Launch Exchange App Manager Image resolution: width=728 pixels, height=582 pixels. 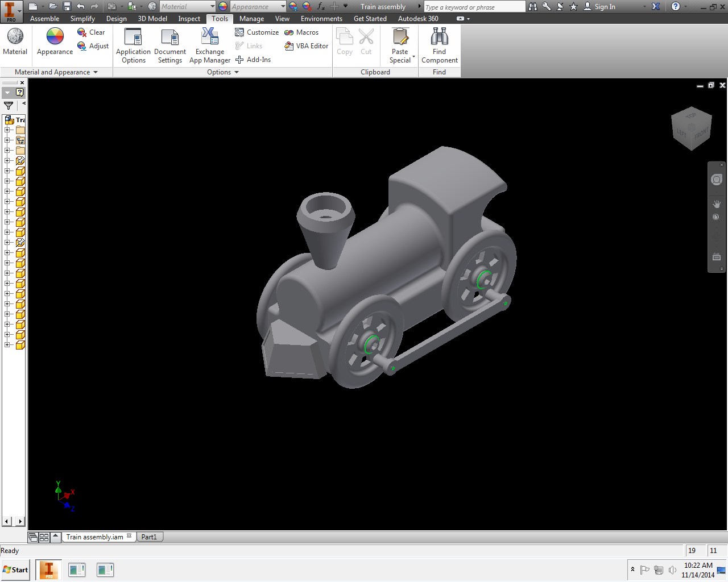[x=210, y=45]
